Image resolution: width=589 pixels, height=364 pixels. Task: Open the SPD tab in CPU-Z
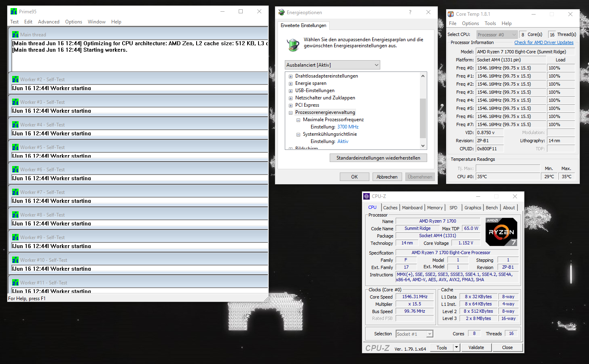tap(453, 208)
